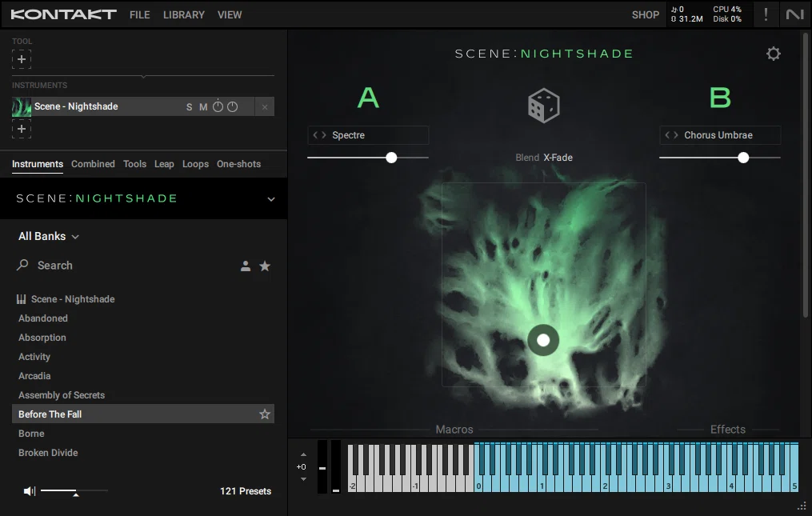Switch to the Instruments tab
The image size is (812, 516).
point(38,164)
